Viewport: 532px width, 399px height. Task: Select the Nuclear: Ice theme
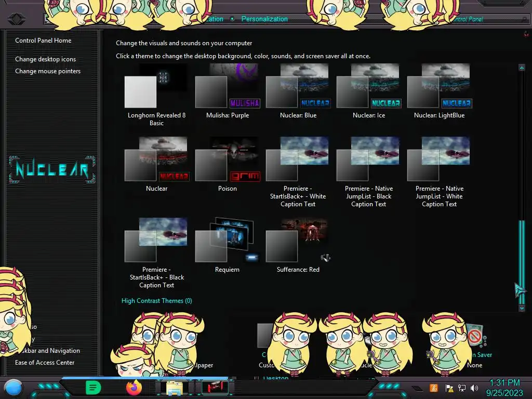click(x=369, y=91)
